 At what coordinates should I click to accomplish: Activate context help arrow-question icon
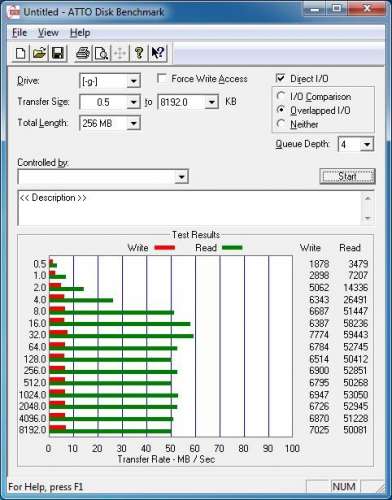158,53
